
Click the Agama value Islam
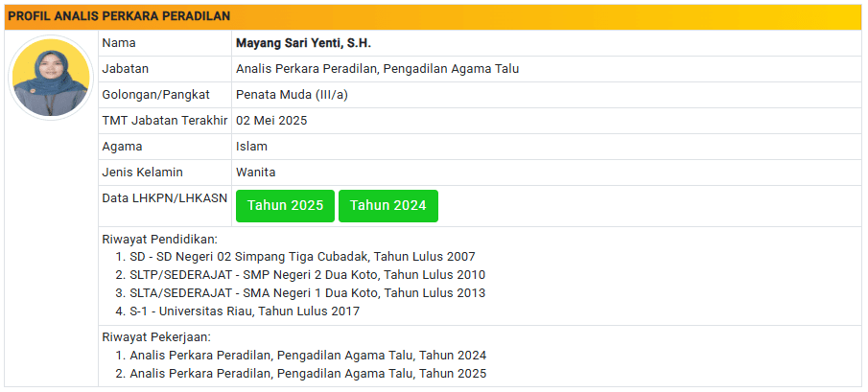(251, 147)
